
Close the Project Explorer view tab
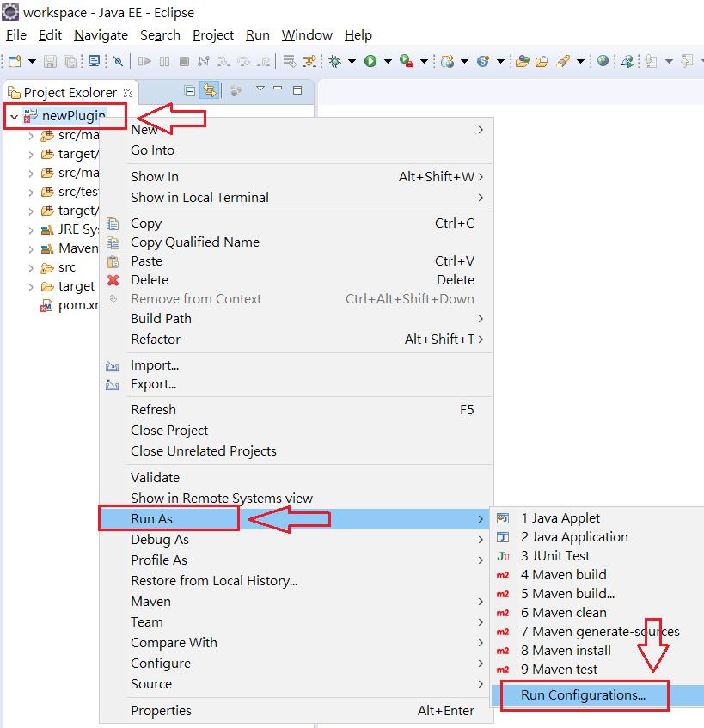click(x=128, y=92)
